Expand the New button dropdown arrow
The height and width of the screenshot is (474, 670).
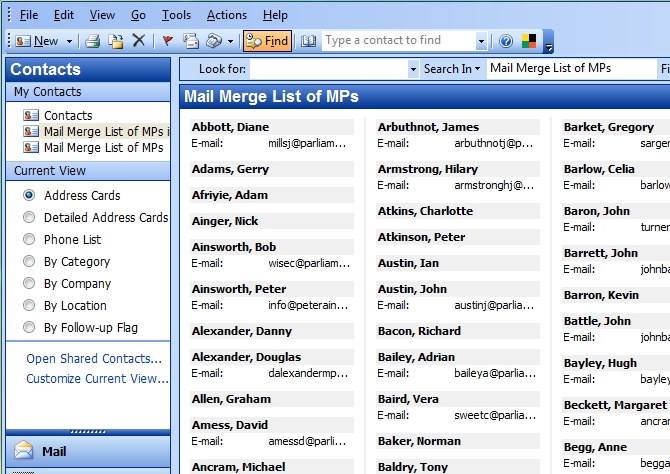point(69,41)
